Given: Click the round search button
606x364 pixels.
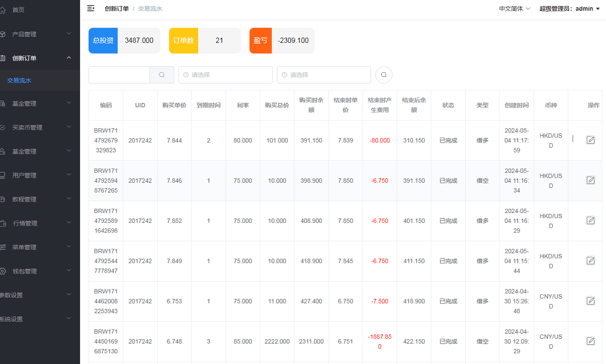Looking at the screenshot, I should pos(384,75).
